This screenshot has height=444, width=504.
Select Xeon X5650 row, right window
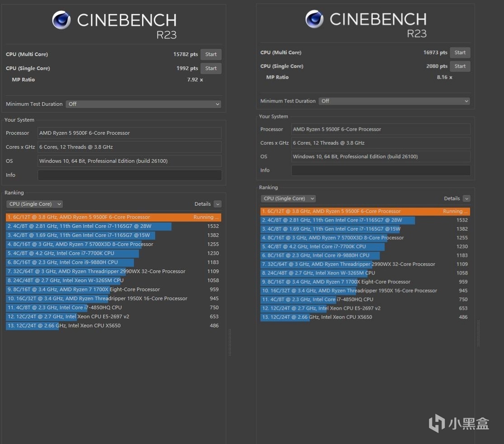click(x=365, y=317)
